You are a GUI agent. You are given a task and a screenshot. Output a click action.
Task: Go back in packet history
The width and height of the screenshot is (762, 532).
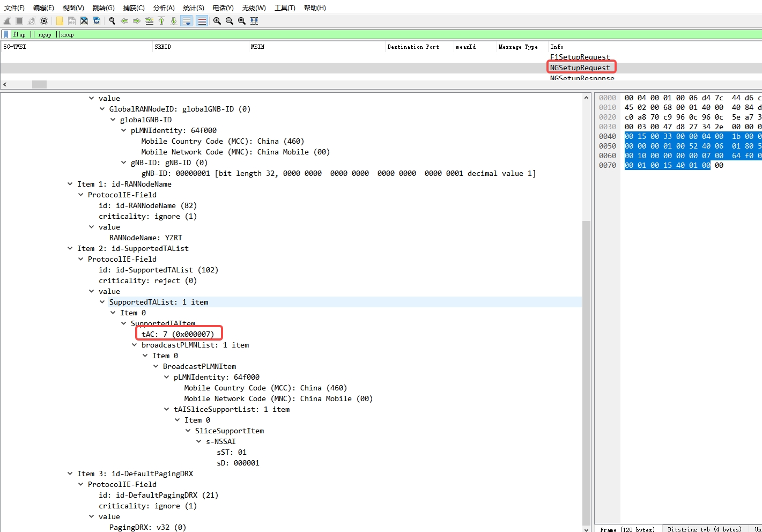pos(124,21)
